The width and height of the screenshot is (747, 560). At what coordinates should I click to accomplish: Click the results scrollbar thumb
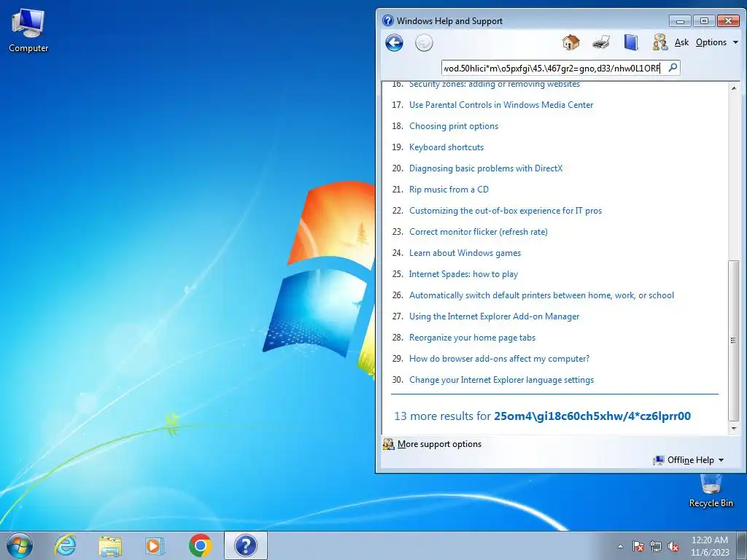pos(734,340)
